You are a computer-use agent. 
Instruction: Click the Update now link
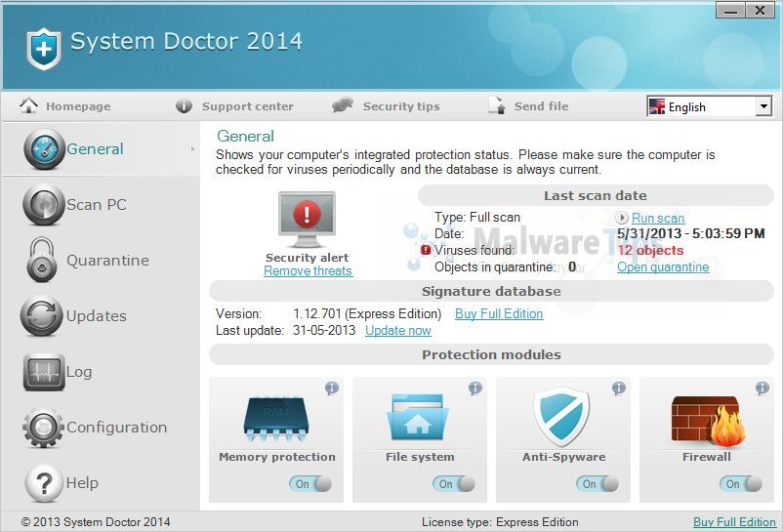point(398,330)
